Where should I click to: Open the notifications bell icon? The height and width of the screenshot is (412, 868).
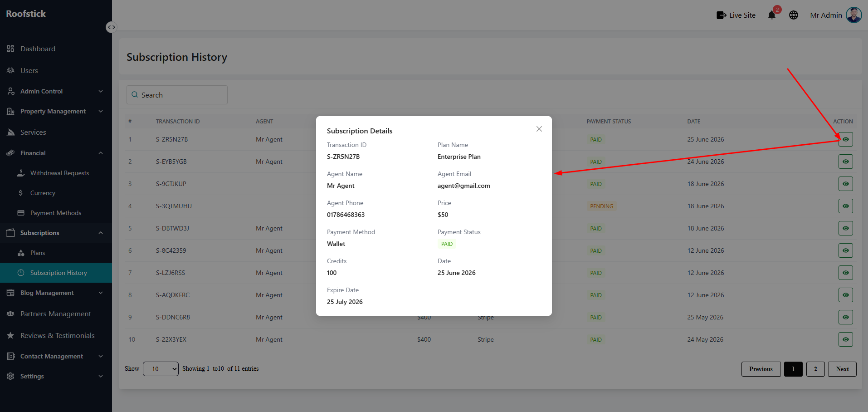click(771, 15)
